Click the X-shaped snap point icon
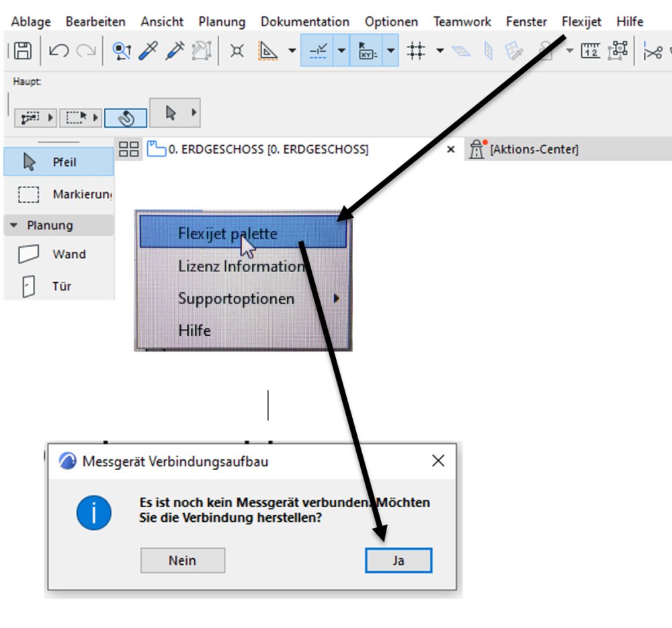Image resolution: width=672 pixels, height=628 pixels. pos(237,52)
